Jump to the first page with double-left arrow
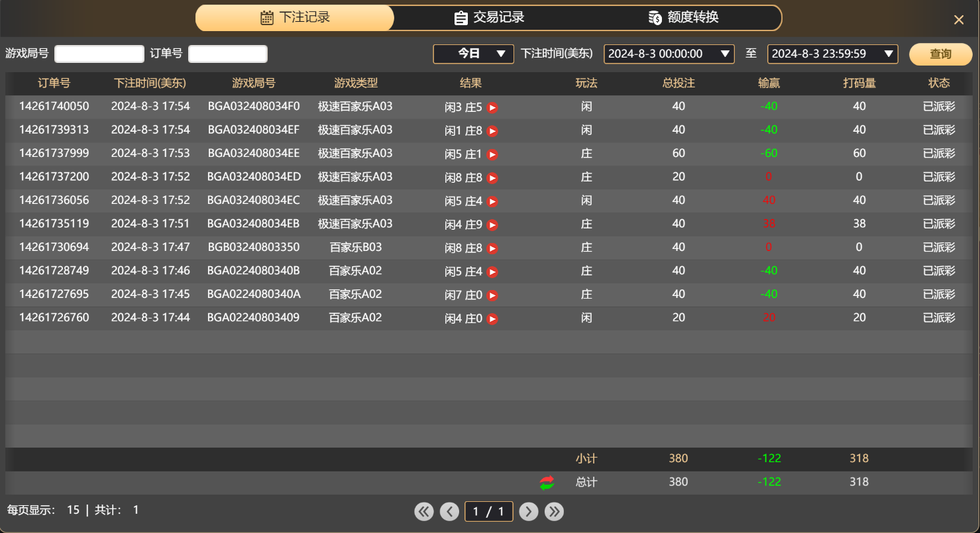This screenshot has width=980, height=533. 424,511
